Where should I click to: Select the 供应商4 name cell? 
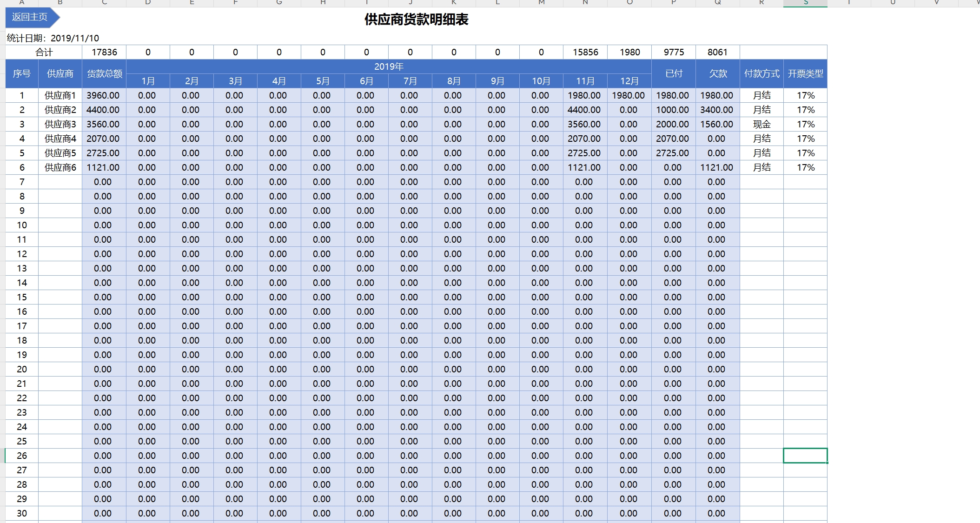[x=60, y=139]
